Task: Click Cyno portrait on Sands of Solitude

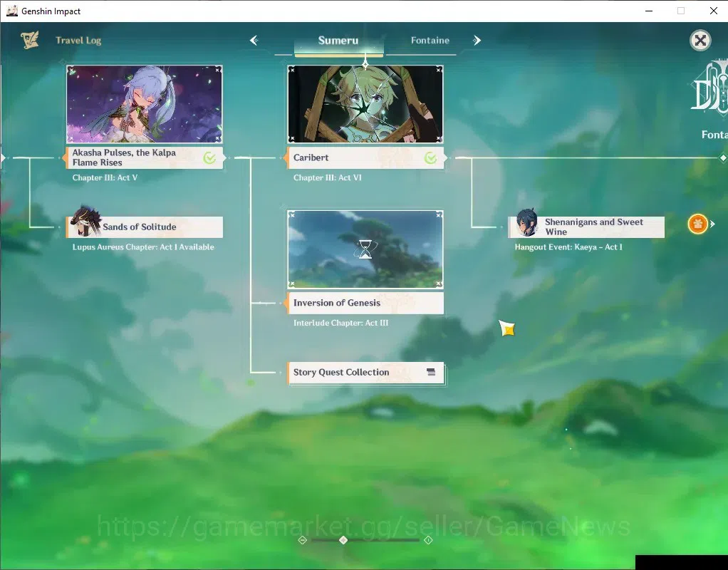Action: pos(85,221)
